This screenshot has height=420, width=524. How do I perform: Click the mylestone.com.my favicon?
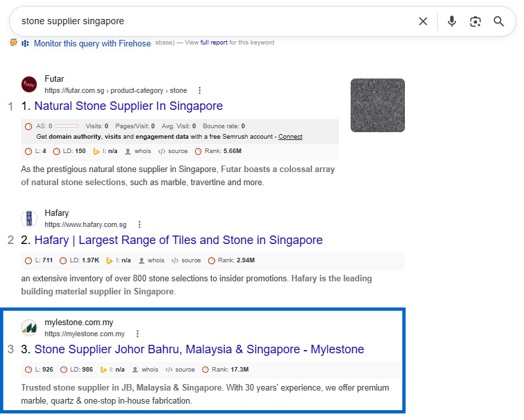point(29,328)
